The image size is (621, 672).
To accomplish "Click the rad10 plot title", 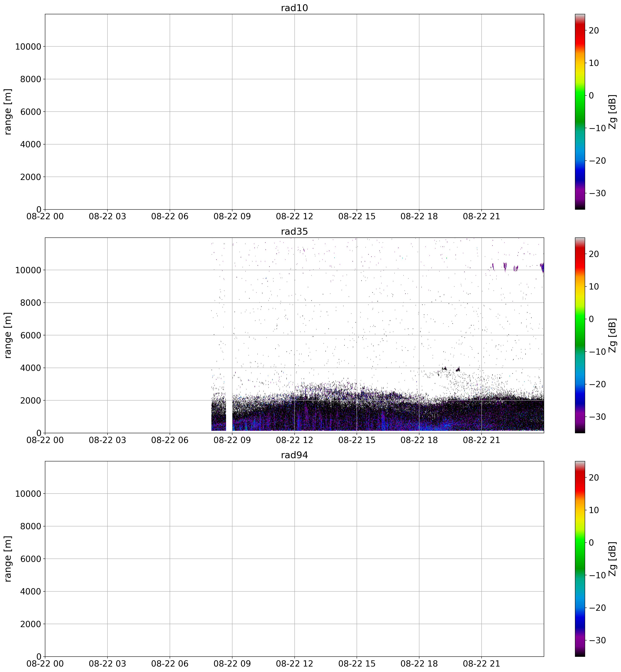I will point(294,8).
